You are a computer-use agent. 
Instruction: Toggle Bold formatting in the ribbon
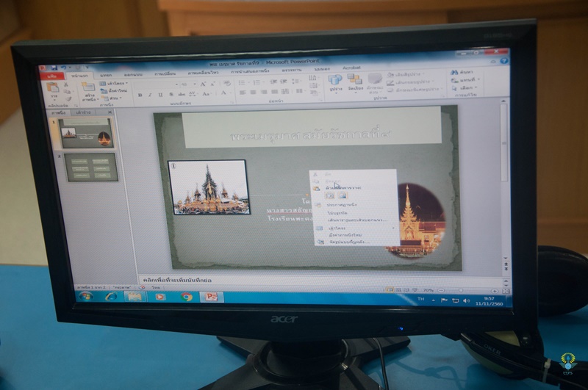click(140, 95)
